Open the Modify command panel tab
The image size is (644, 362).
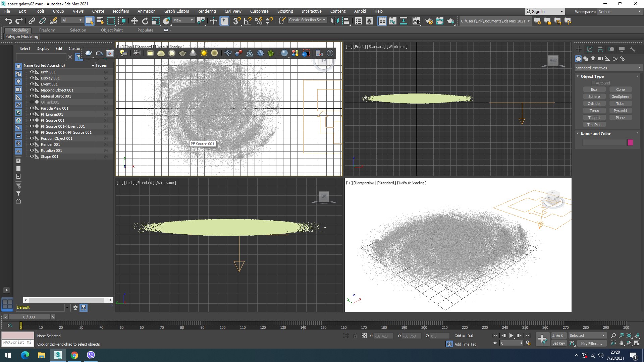590,49
